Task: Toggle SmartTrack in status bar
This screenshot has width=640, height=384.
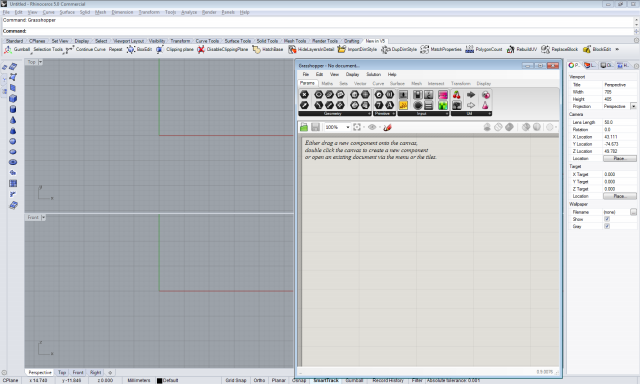Action: tap(326, 380)
